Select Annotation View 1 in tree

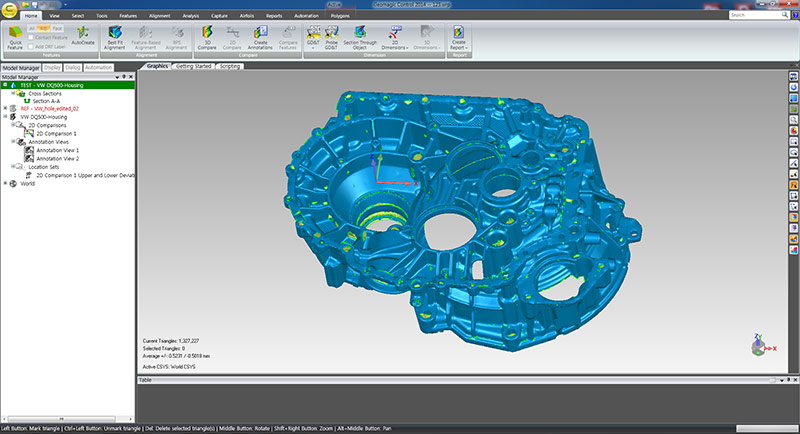(57, 150)
